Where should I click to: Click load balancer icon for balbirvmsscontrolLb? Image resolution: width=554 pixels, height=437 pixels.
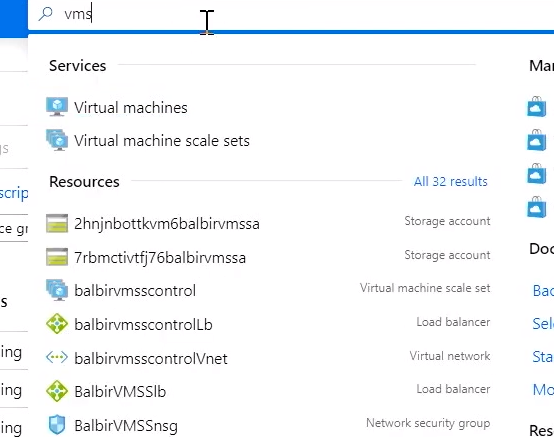(57, 324)
